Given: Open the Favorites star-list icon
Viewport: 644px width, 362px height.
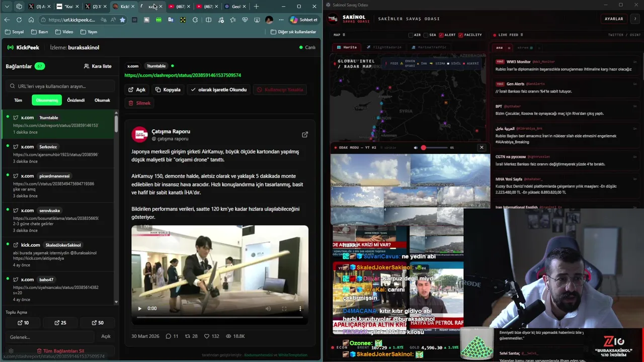Looking at the screenshot, I should tap(232, 20).
